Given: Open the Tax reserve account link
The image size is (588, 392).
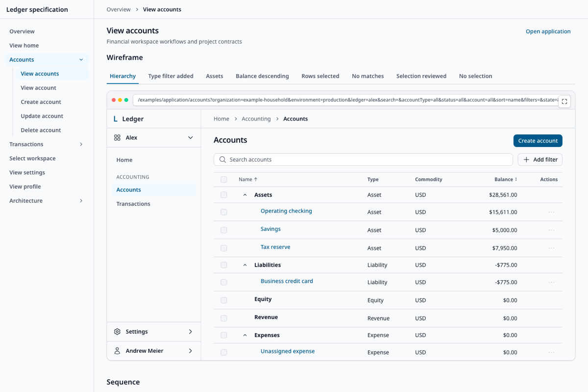Looking at the screenshot, I should tap(275, 247).
